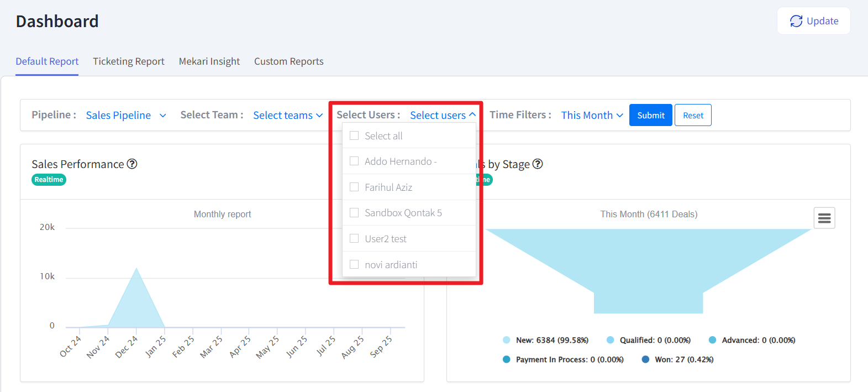Click the Dec 24 peak on chart

(136, 269)
